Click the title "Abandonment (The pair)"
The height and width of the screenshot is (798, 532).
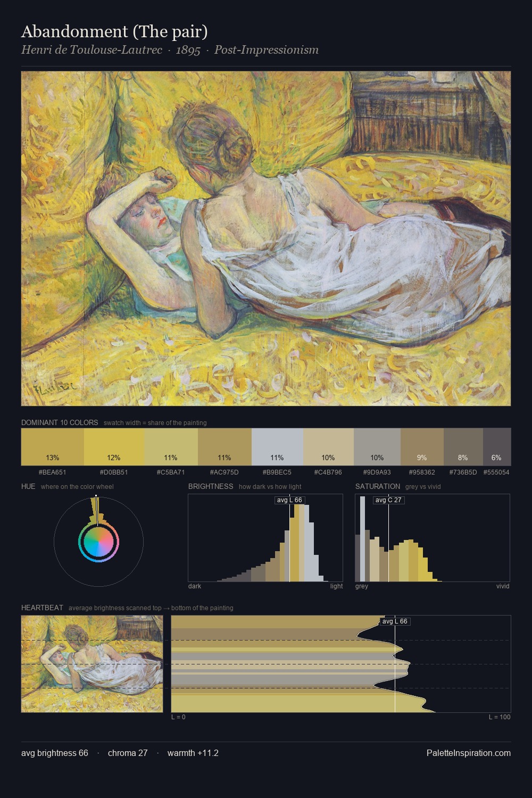click(114, 31)
